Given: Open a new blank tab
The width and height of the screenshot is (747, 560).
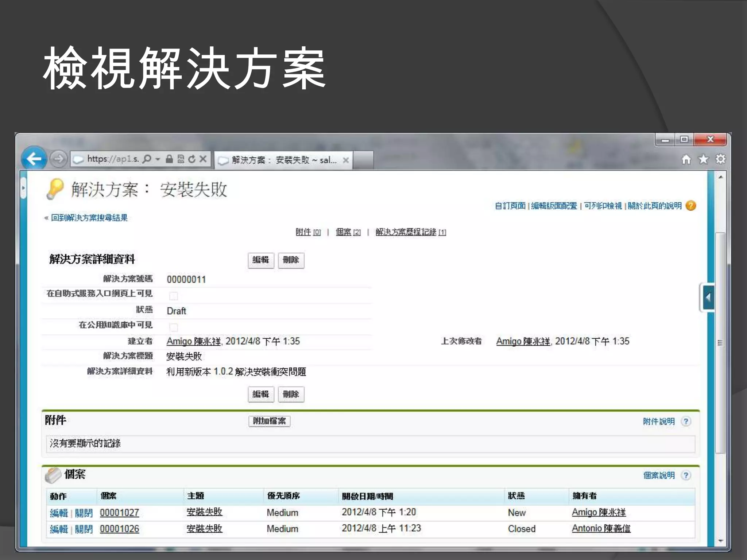Looking at the screenshot, I should tap(363, 160).
